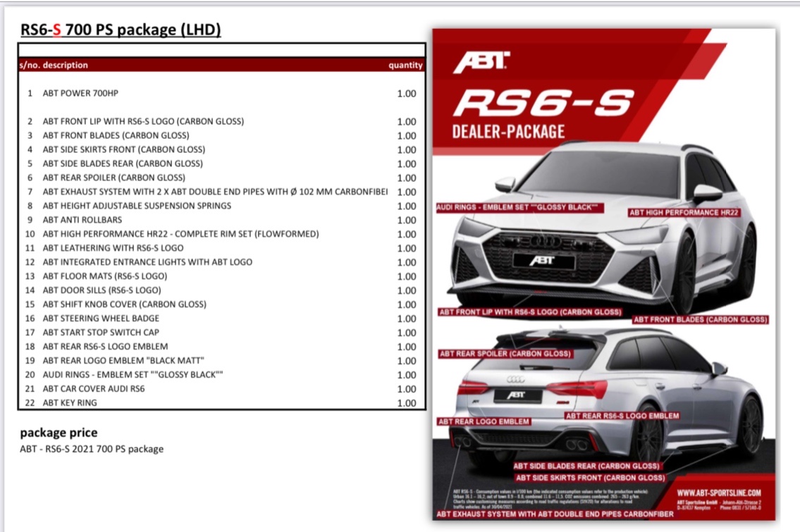Click the 'quantity' column header
800x532 pixels.
[x=405, y=66]
